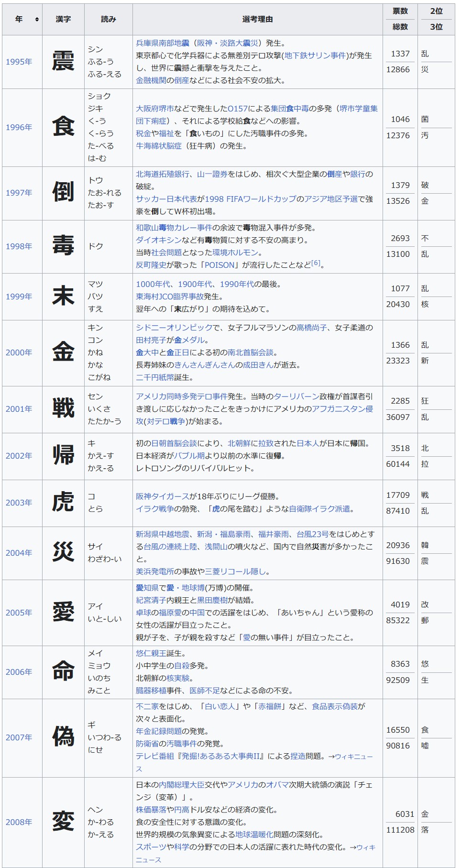Follow the アメリカ同時多発テロ事件 link

coord(182,396)
